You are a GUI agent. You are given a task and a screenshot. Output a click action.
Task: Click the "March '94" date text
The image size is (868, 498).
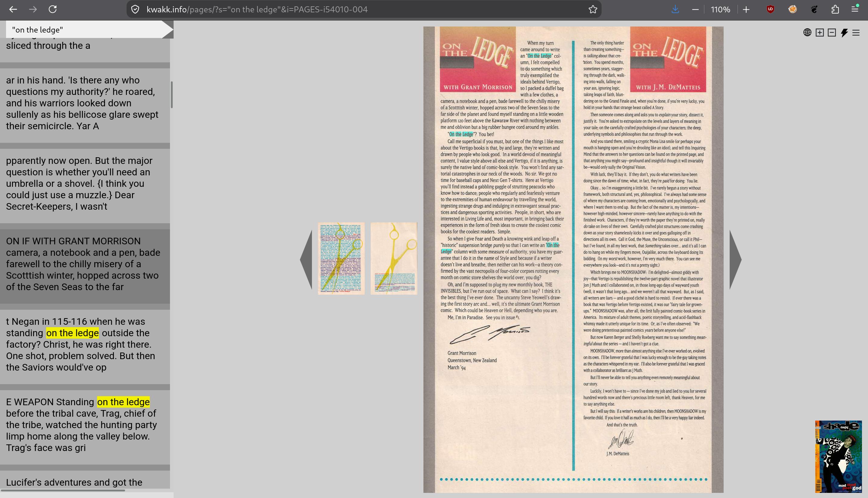point(457,368)
